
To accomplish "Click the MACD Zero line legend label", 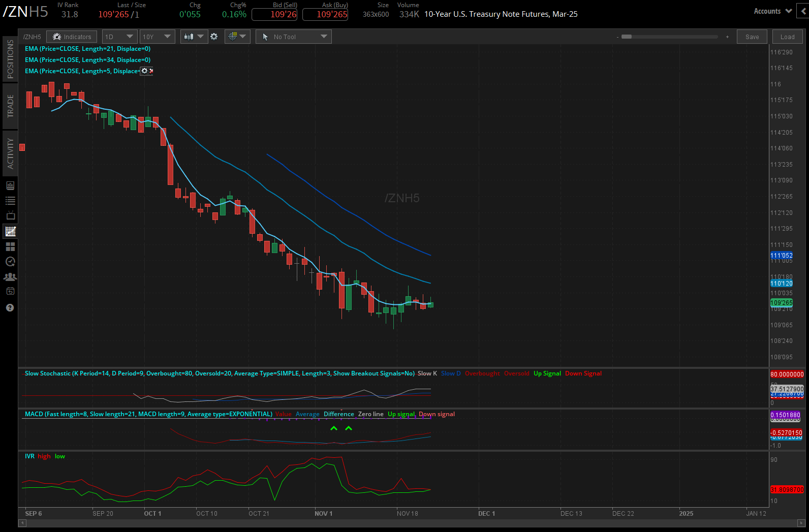I will point(371,414).
